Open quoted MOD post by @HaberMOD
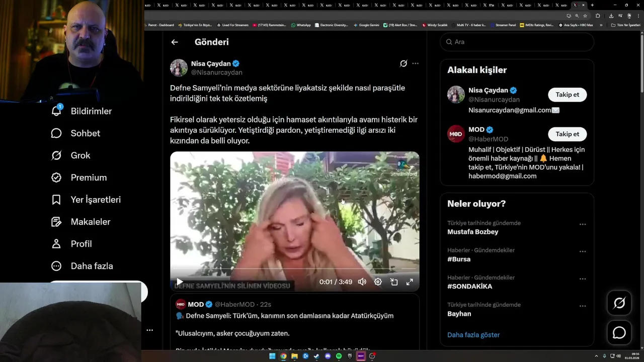 click(x=294, y=322)
